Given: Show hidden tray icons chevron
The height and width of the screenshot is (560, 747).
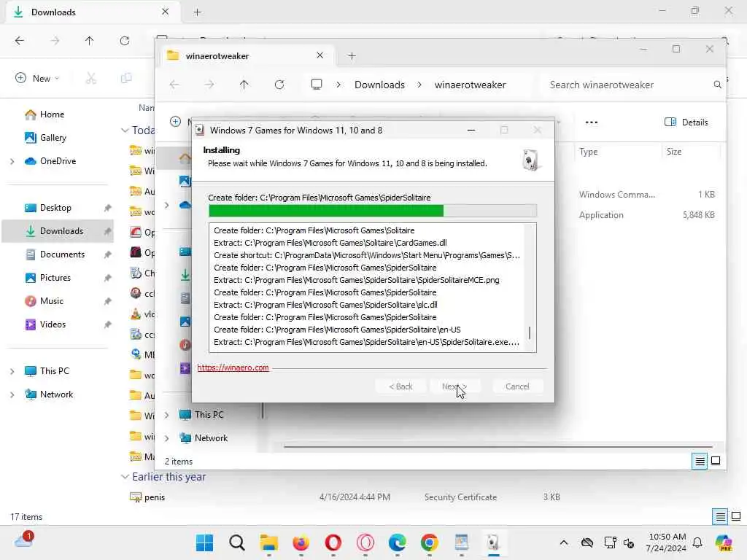Looking at the screenshot, I should 564,542.
